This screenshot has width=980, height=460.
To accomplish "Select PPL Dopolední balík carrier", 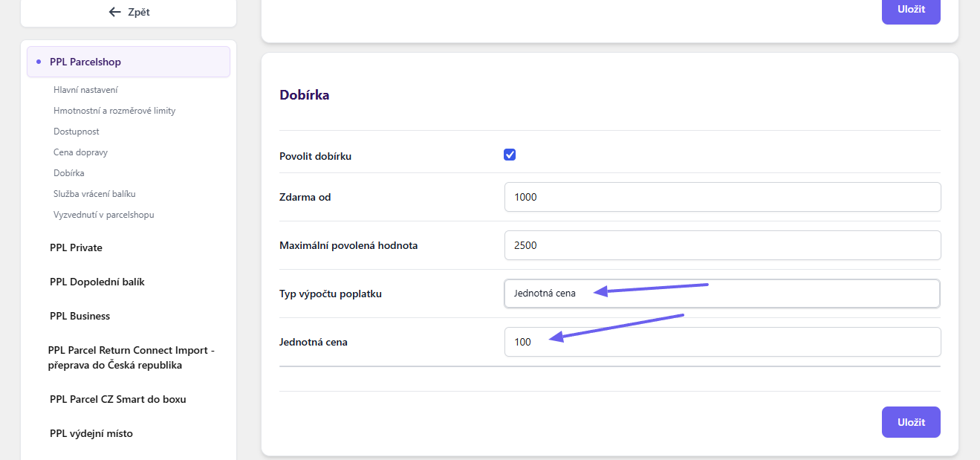I will [x=97, y=282].
